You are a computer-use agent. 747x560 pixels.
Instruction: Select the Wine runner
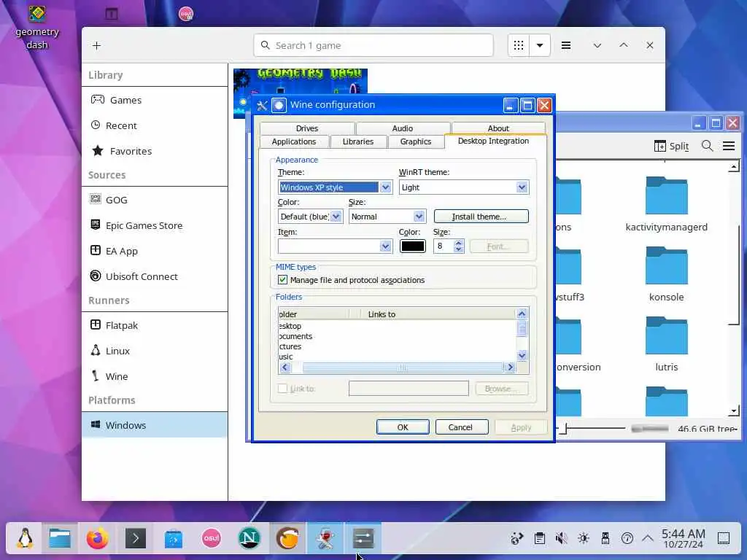(155, 376)
